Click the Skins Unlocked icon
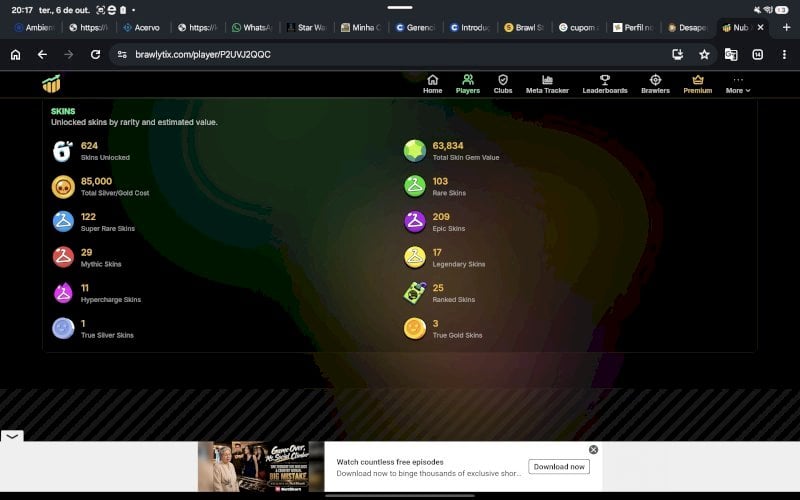Image resolution: width=800 pixels, height=500 pixels. [63, 151]
